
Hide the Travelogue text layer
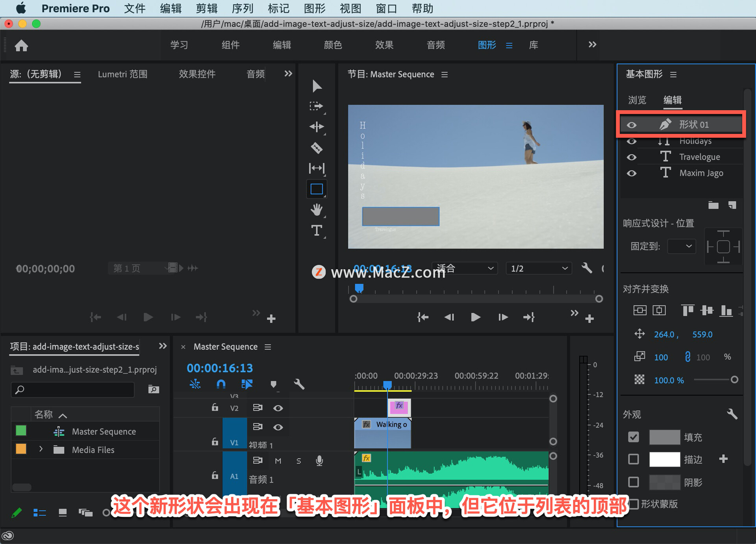pos(632,157)
